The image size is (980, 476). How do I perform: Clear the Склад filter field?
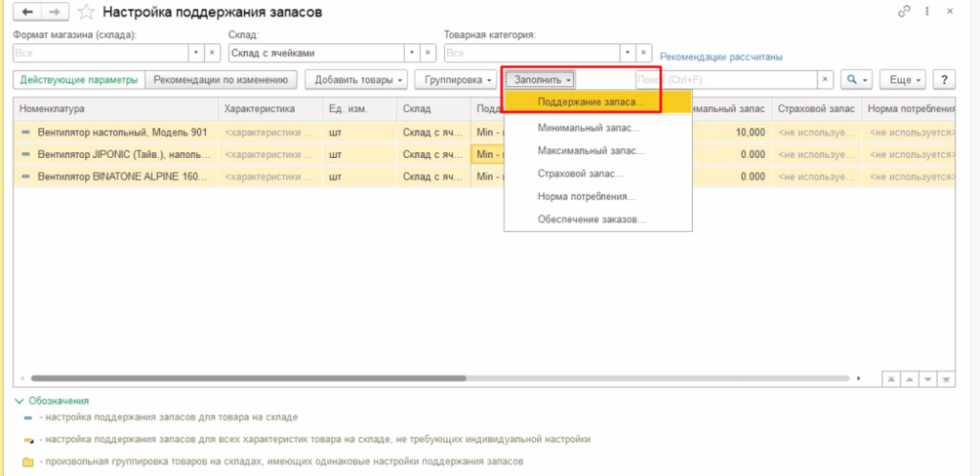[x=428, y=53]
